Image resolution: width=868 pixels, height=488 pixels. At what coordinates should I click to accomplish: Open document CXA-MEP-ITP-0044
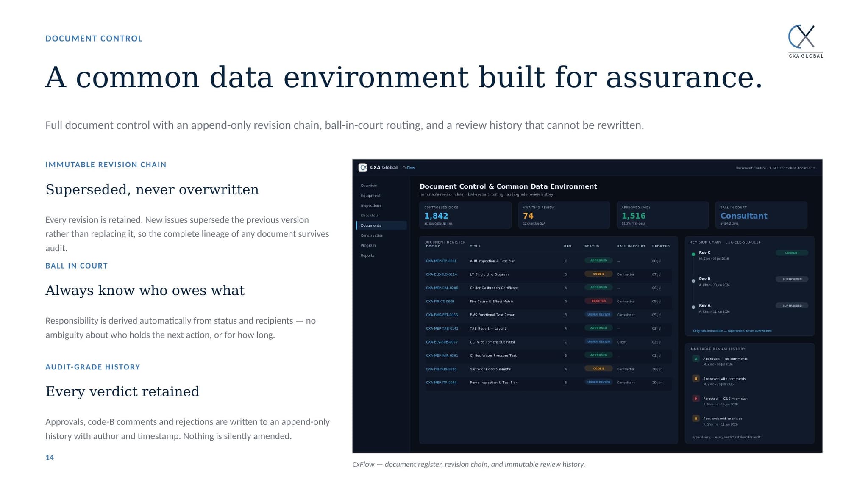click(441, 383)
